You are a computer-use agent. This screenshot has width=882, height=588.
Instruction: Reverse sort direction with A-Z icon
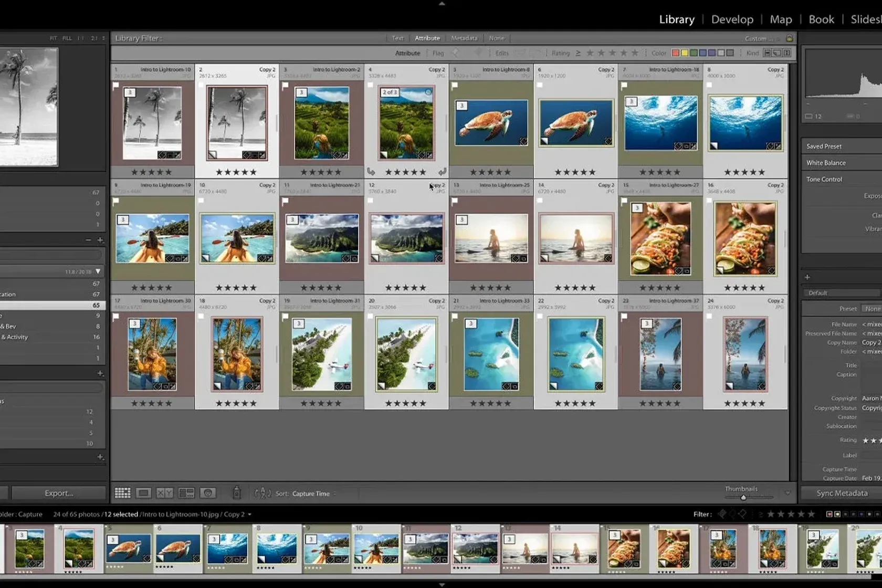click(x=262, y=493)
